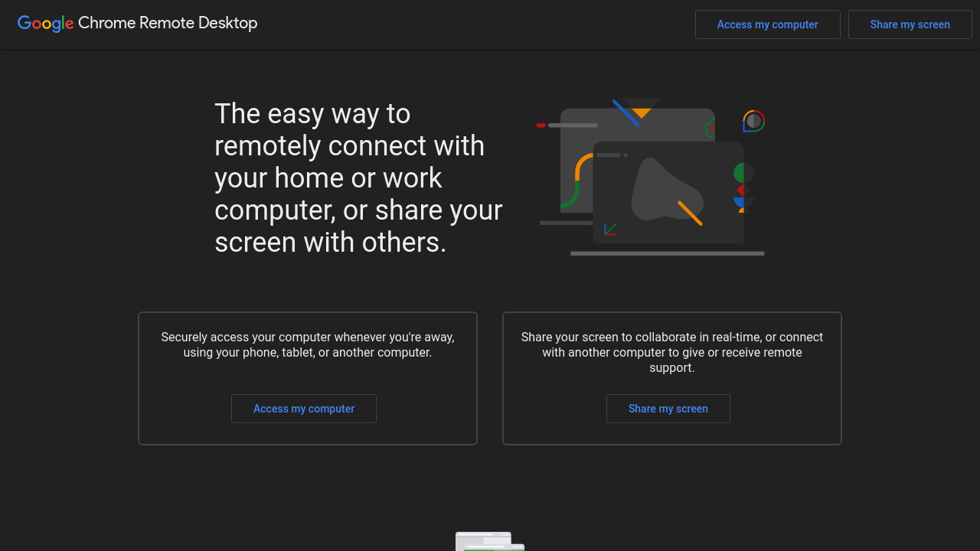This screenshot has height=551, width=980.
Task: Click the "Securely access your computer" description text
Action: click(x=308, y=344)
